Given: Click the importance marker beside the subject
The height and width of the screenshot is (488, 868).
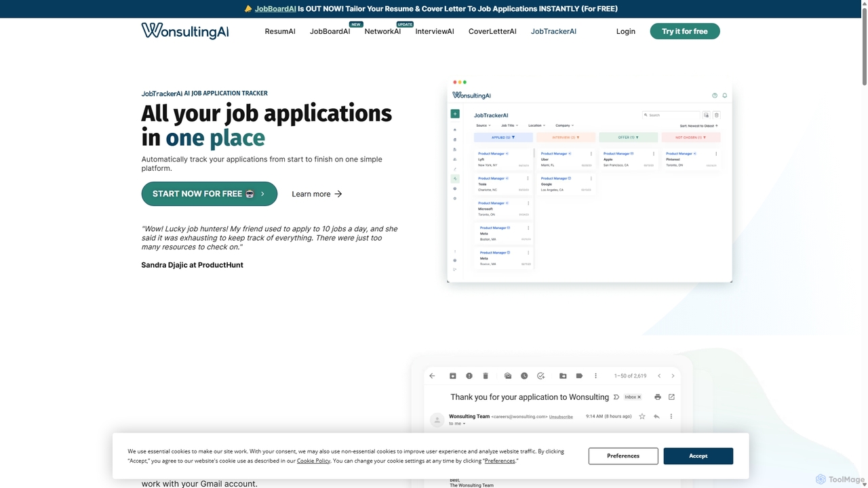Looking at the screenshot, I should point(616,397).
